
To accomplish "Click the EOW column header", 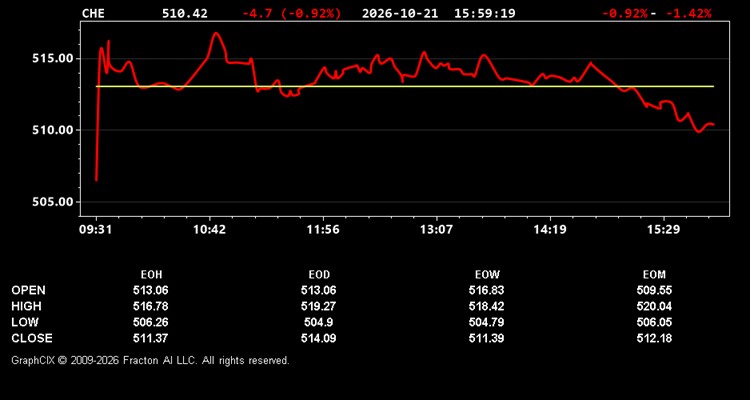I will point(487,275).
